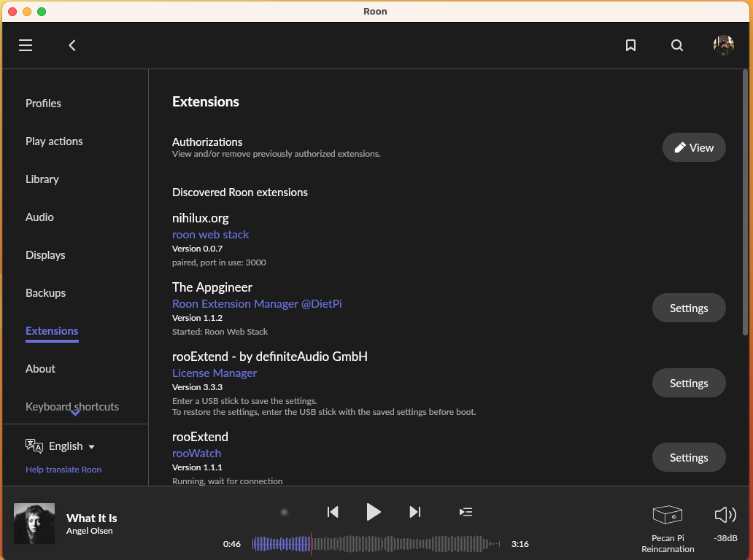
Task: Open the English language dropdown
Action: click(x=71, y=446)
